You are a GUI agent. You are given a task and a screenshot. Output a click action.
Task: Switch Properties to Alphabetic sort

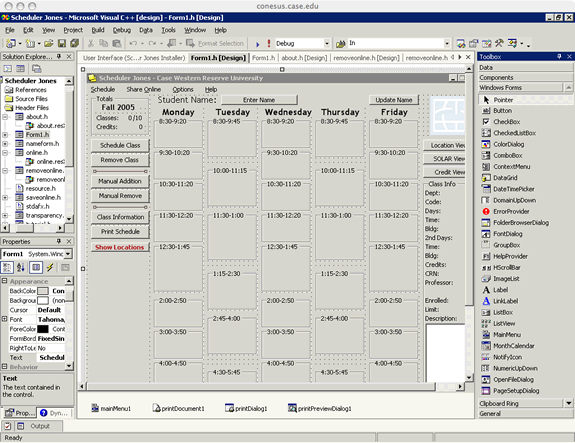tap(21, 267)
